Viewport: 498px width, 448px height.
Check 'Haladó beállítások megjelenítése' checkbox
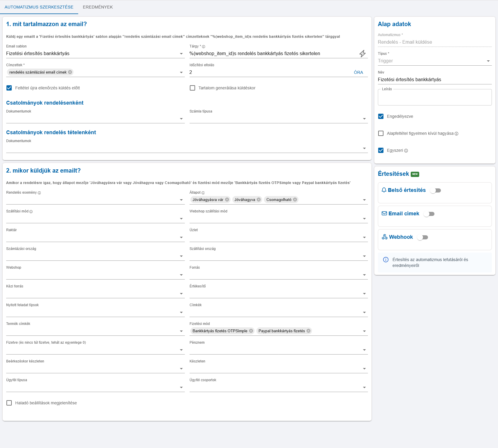click(x=9, y=403)
